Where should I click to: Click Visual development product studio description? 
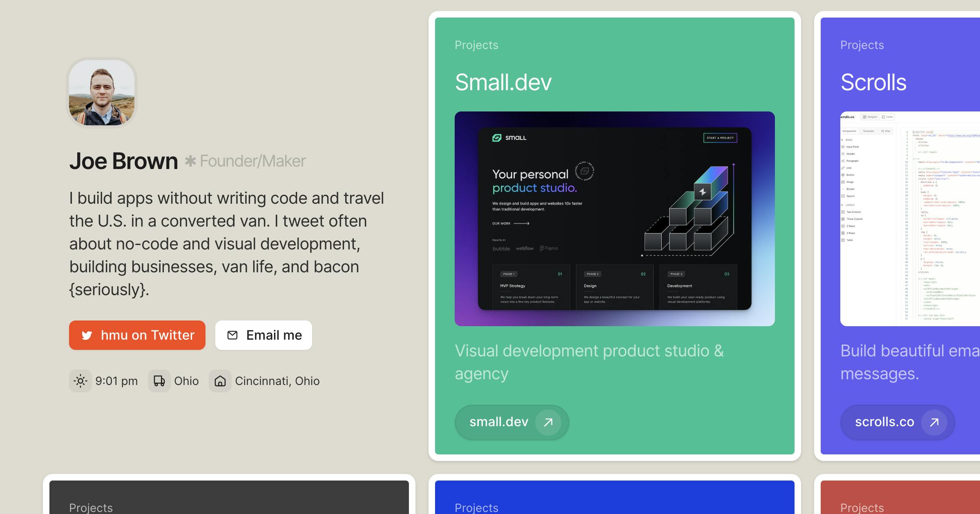[x=589, y=362]
